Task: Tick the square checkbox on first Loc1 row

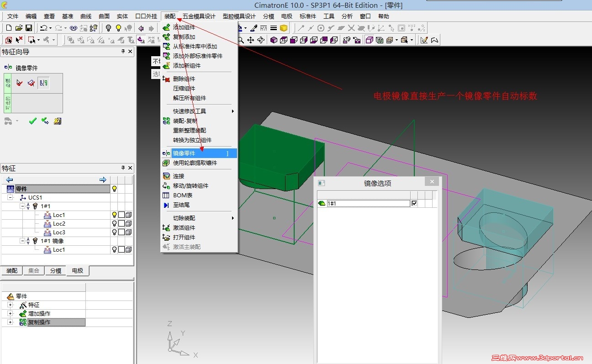Action: tap(122, 215)
